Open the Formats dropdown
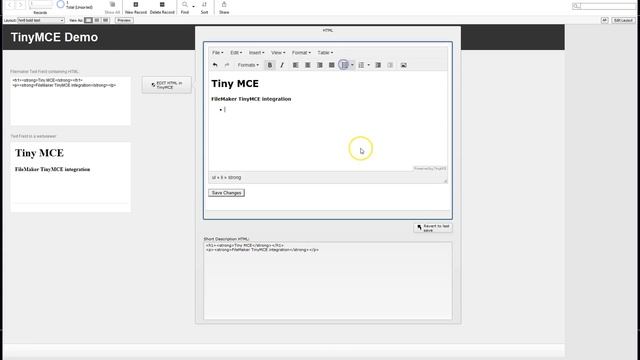This screenshot has height=360, width=640. click(x=248, y=65)
